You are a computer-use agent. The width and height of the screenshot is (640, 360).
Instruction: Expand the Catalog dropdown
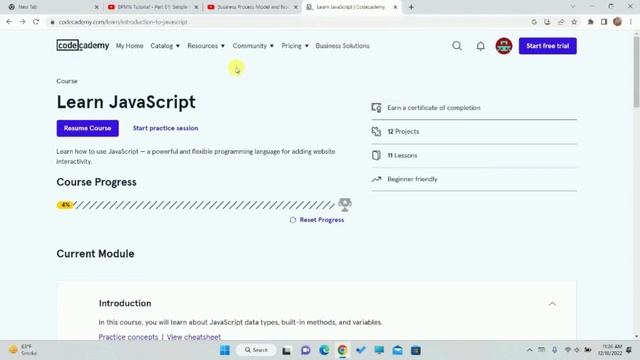[x=165, y=46]
